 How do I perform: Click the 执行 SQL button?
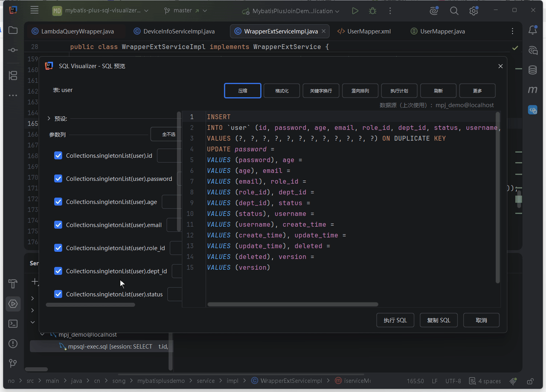[395, 320]
